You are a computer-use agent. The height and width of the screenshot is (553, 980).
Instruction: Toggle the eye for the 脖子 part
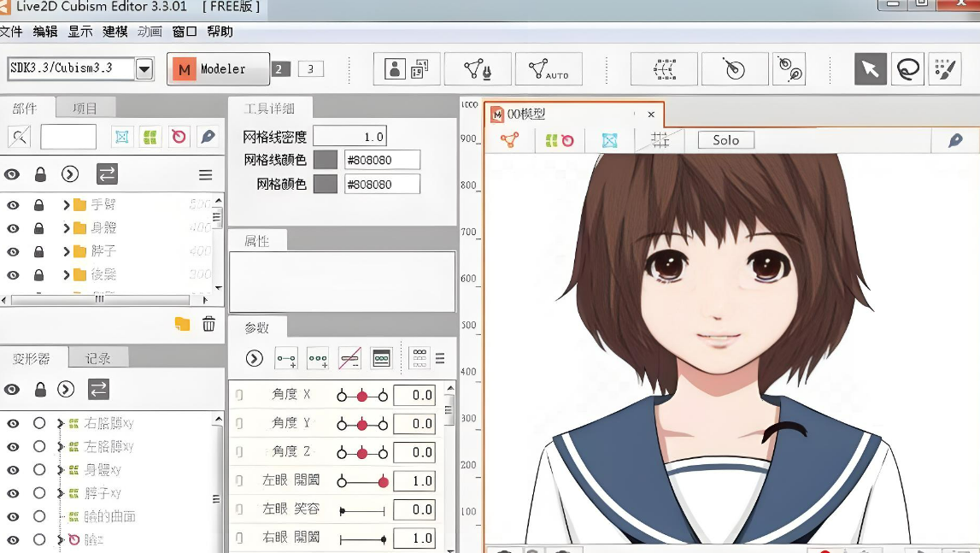coord(13,251)
